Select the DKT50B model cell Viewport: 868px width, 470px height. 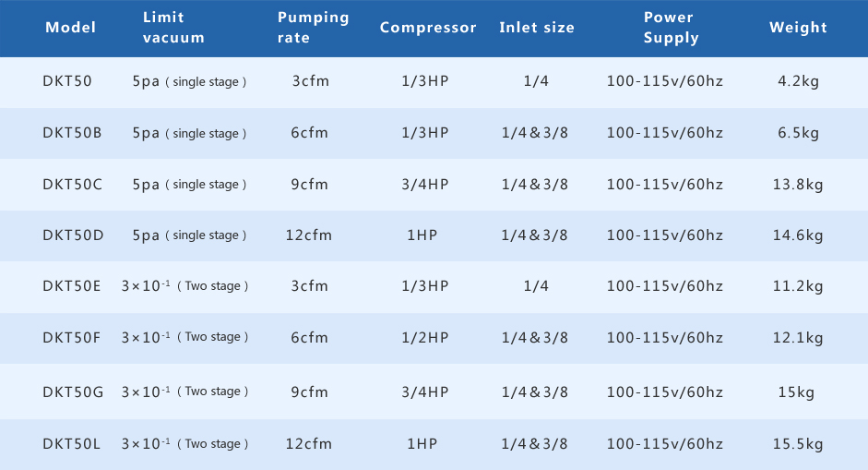point(72,133)
